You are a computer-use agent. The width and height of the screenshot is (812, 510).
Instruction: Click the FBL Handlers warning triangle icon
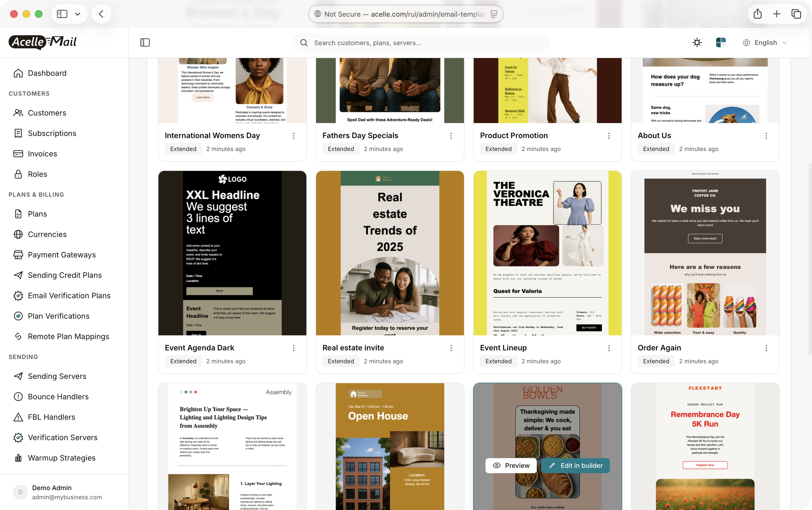pos(18,417)
